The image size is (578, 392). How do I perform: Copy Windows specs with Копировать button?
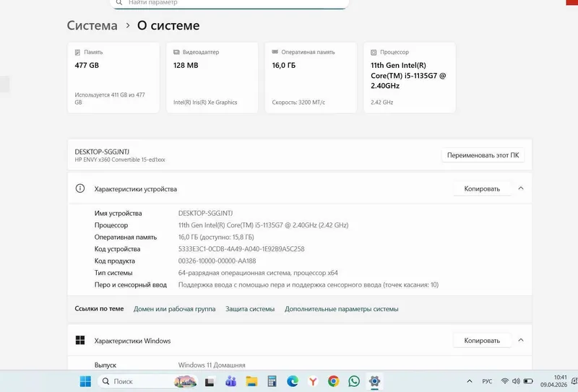point(482,341)
